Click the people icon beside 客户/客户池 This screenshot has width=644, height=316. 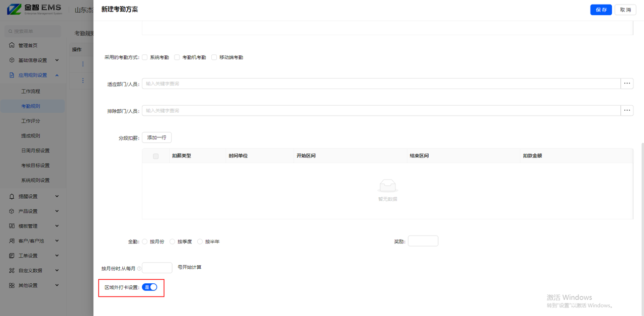tap(12, 241)
